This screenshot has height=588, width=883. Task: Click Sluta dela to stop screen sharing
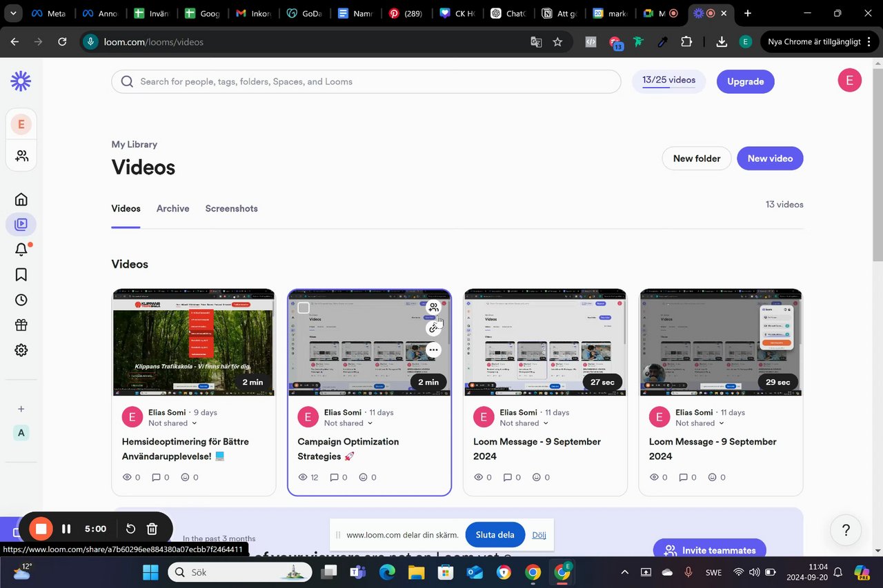(x=495, y=535)
